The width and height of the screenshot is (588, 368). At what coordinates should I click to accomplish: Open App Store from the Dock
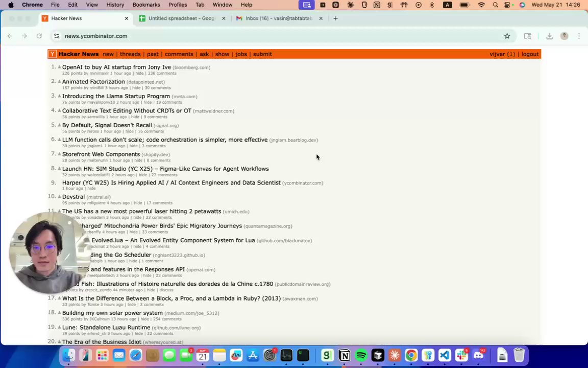[x=253, y=355]
